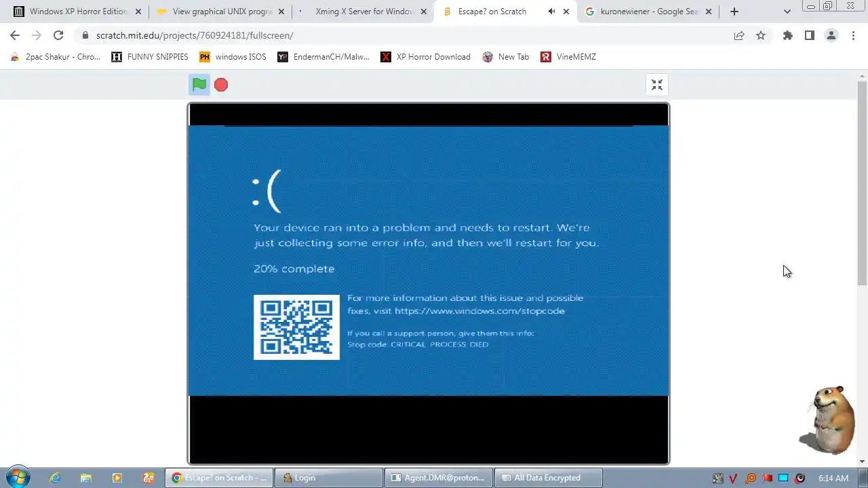Share this page from the address bar
This screenshot has height=488, width=868.
click(x=739, y=35)
